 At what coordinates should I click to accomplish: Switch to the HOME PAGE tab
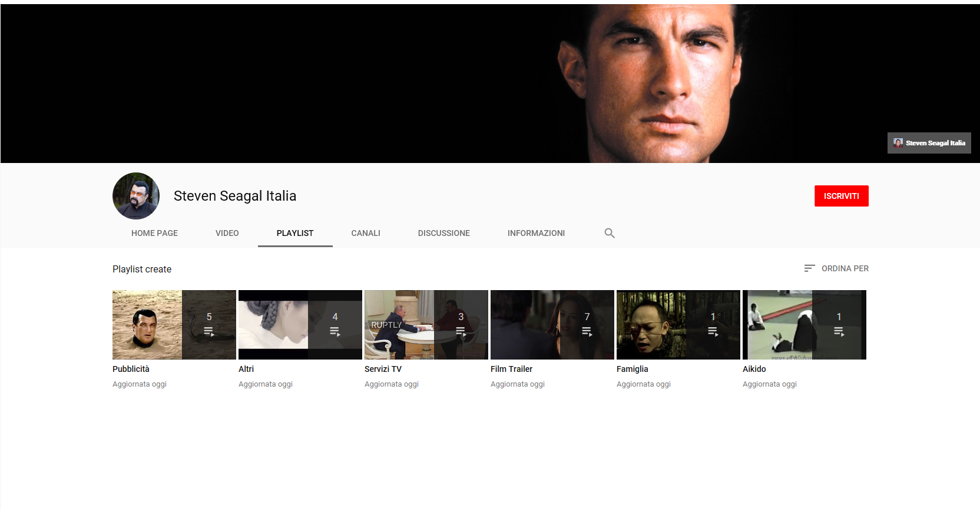click(x=154, y=233)
